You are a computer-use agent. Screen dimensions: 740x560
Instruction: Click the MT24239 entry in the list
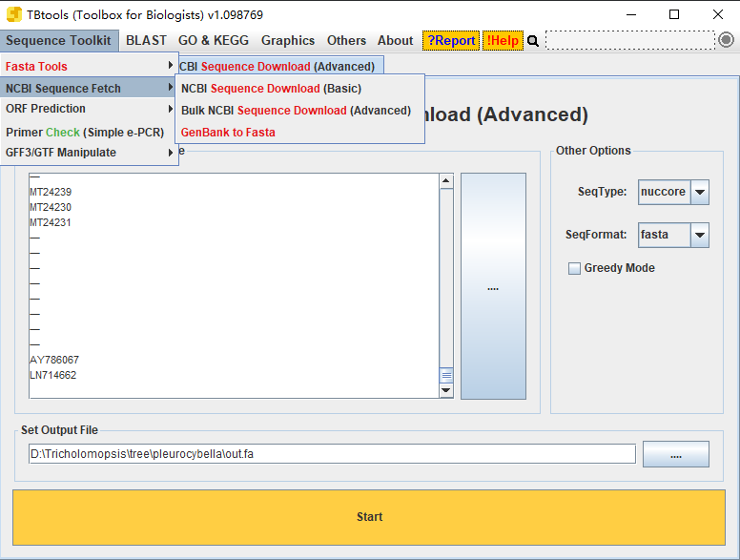(x=51, y=192)
